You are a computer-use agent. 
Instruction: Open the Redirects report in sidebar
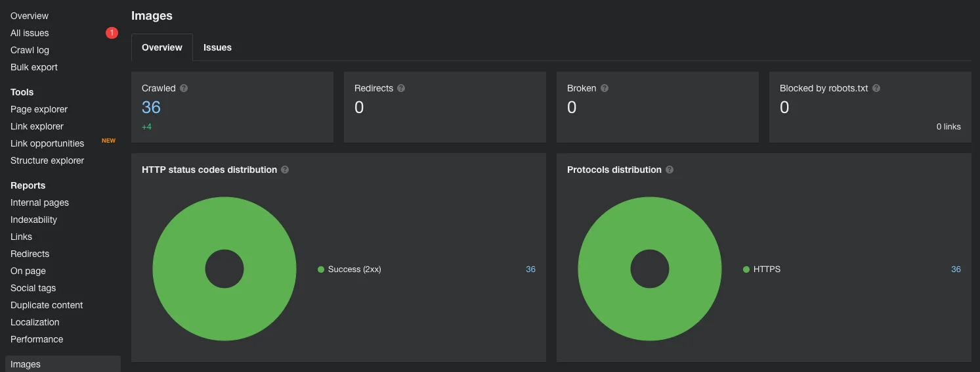point(30,254)
